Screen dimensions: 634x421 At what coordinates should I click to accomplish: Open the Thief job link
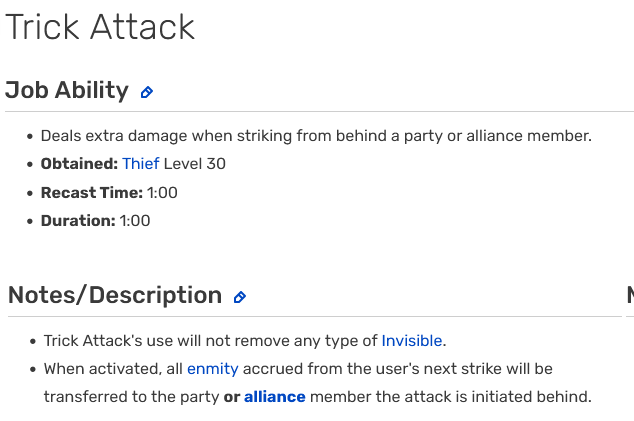pyautogui.click(x=140, y=164)
